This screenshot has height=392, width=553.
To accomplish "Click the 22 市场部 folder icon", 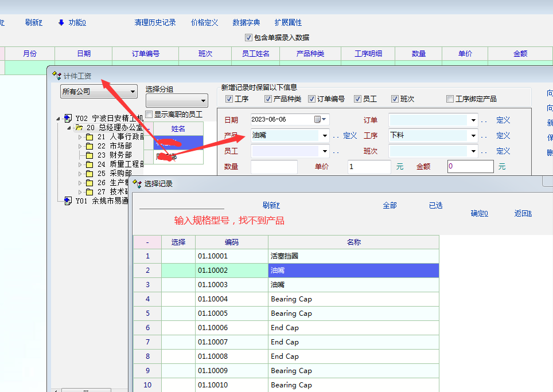I will tap(89, 146).
